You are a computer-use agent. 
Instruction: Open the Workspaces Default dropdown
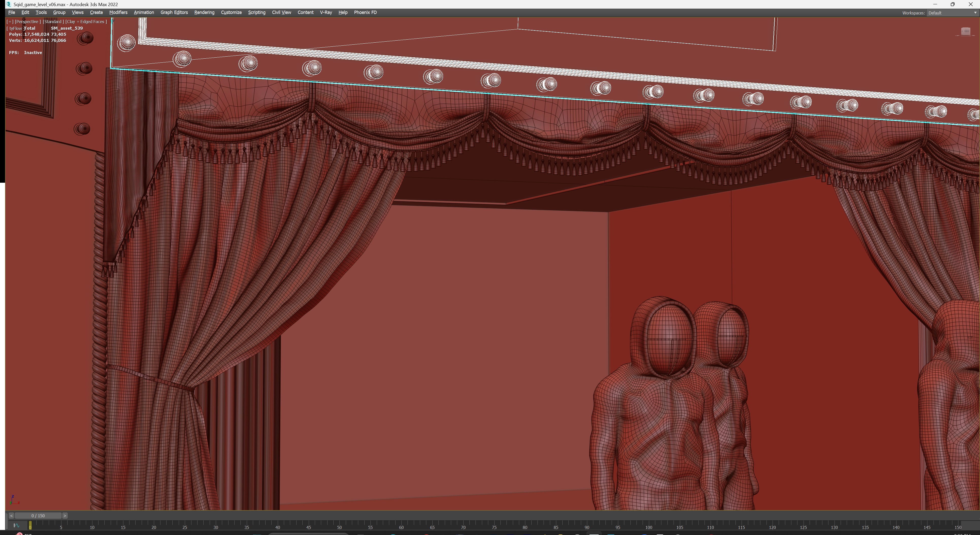[x=952, y=13]
